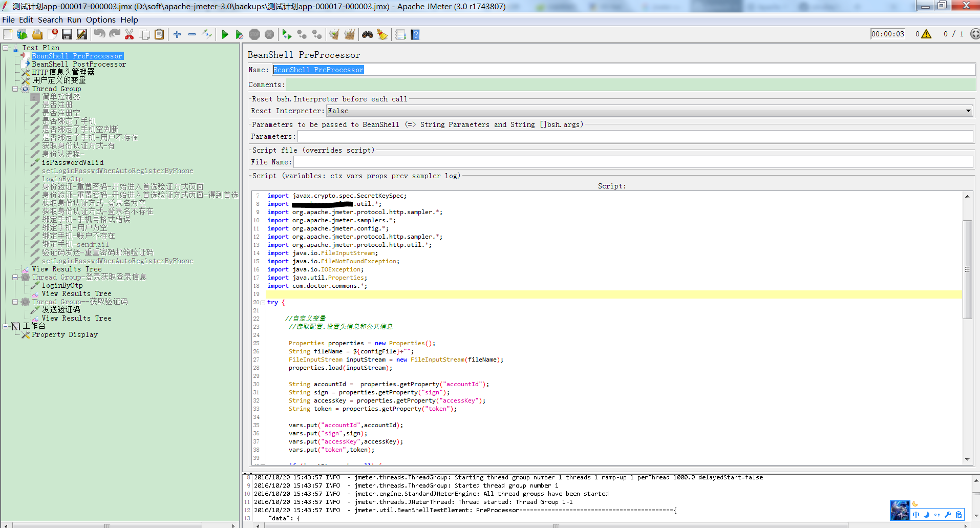Screen dimensions: 980x528
Task: Click the Help question mark icon
Action: [415, 34]
